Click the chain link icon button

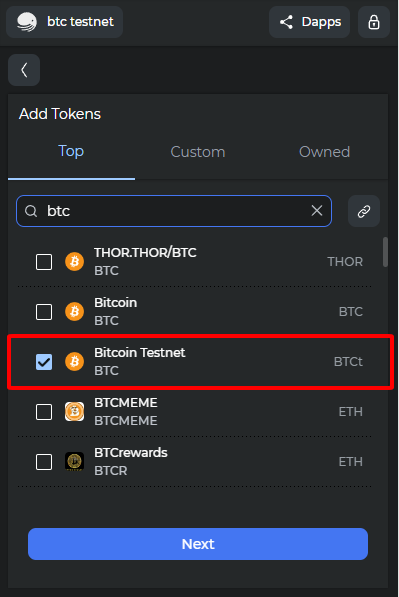tap(364, 211)
